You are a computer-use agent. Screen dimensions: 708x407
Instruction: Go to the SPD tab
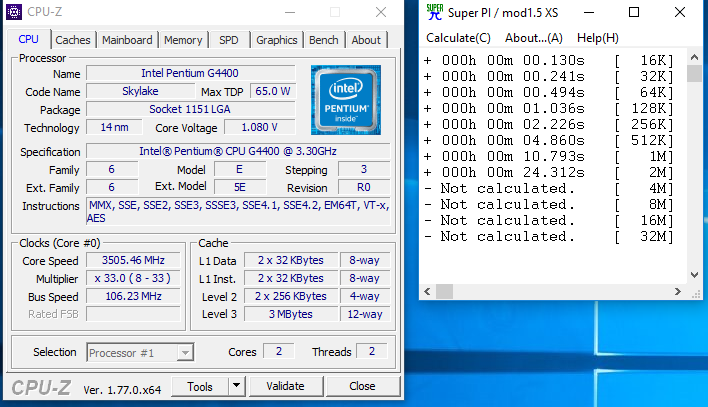coord(228,40)
